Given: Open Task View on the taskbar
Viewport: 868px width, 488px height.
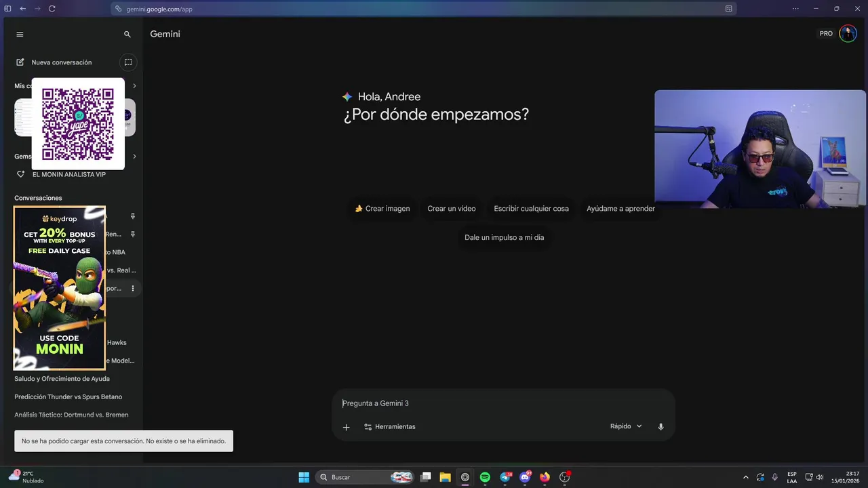Looking at the screenshot, I should [x=425, y=477].
